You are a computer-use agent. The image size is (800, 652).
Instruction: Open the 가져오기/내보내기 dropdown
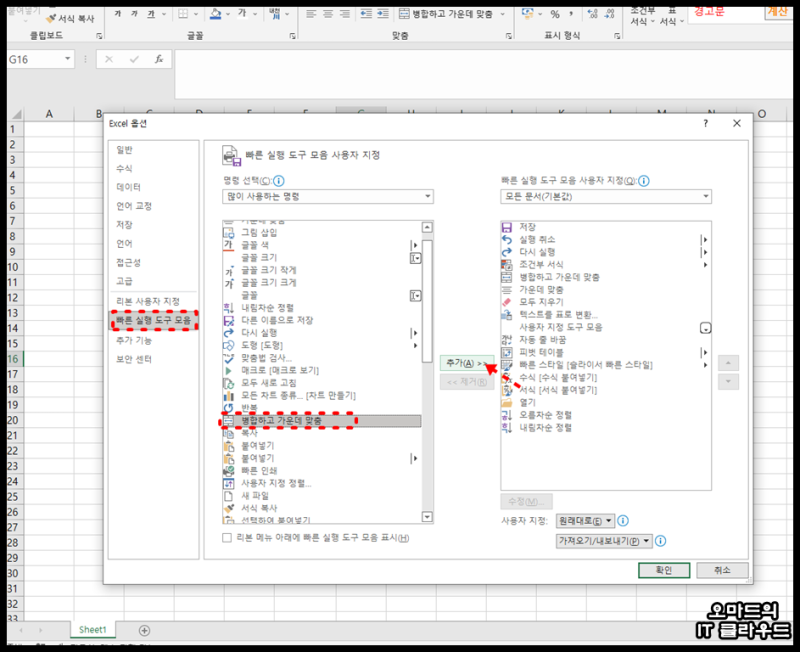[604, 541]
